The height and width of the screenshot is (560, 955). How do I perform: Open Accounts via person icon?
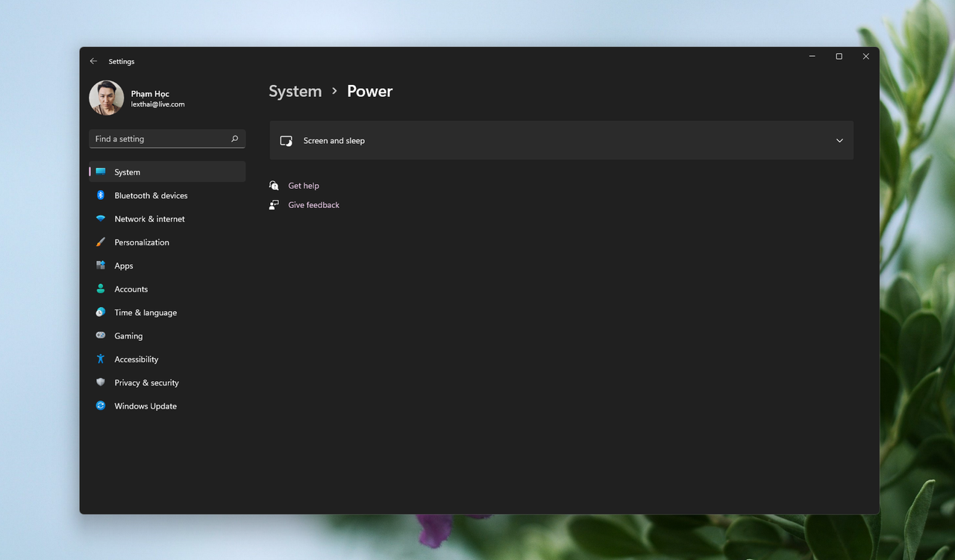point(101,289)
